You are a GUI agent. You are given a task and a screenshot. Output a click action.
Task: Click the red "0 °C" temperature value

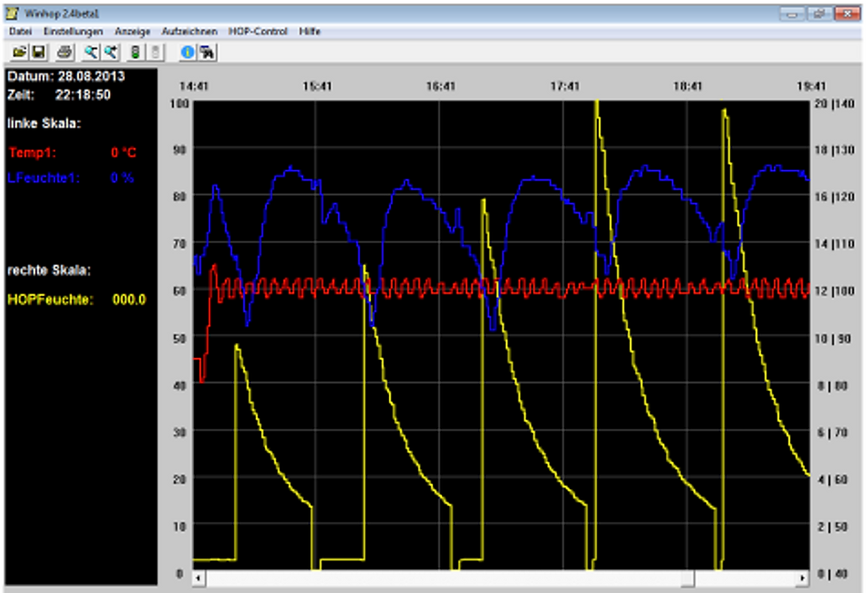(123, 152)
